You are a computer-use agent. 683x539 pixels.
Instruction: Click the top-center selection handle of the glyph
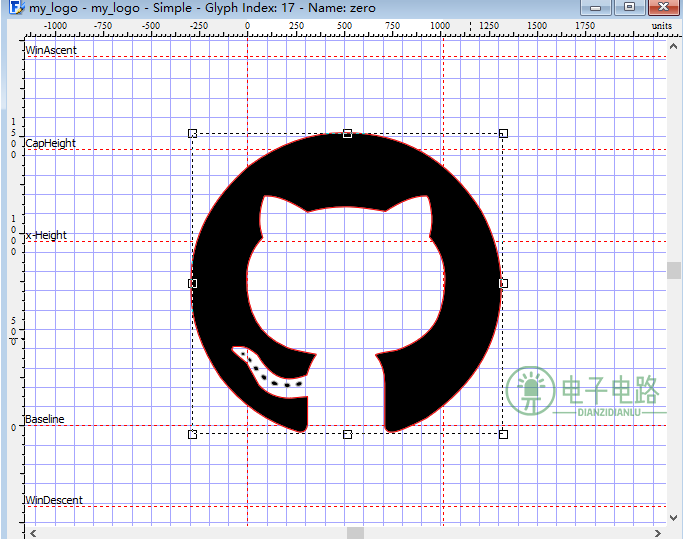347,133
